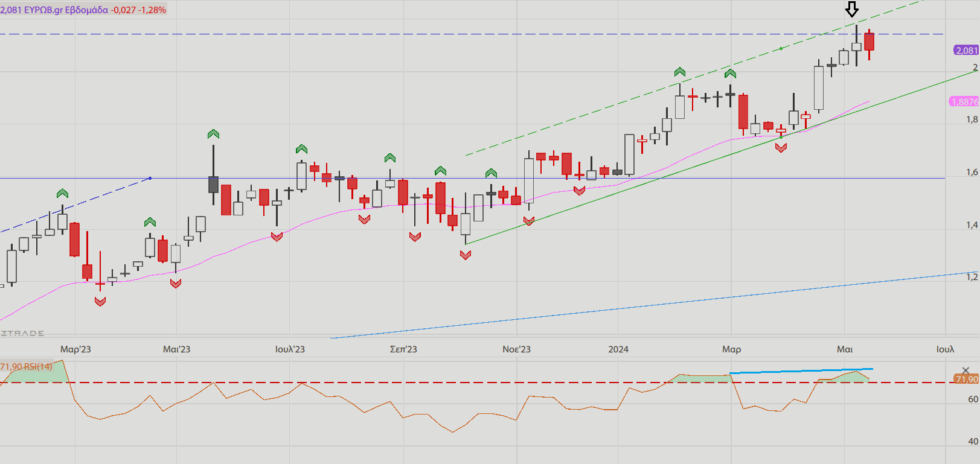Screen dimensions: 980x464
Task: Click the pink 1,8876 moving average tag
Action: pyautogui.click(x=964, y=101)
